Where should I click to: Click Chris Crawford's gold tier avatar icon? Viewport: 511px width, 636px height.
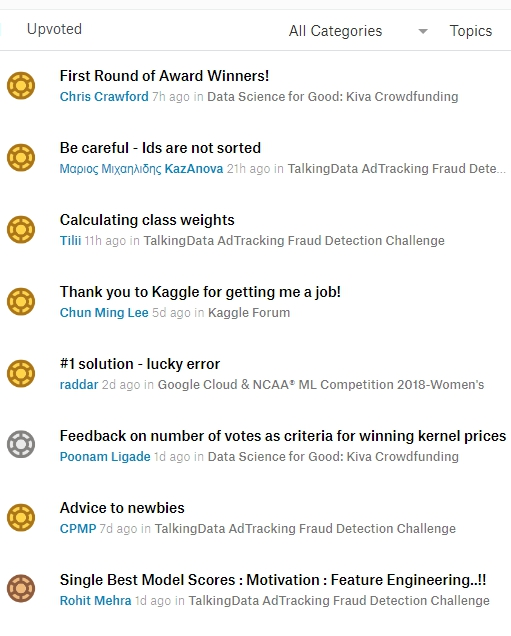21,86
